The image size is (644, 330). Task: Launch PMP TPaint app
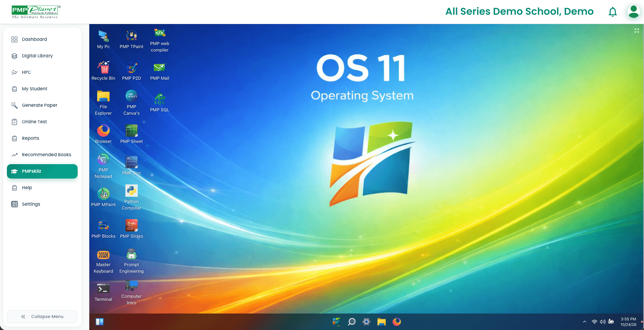tap(132, 39)
